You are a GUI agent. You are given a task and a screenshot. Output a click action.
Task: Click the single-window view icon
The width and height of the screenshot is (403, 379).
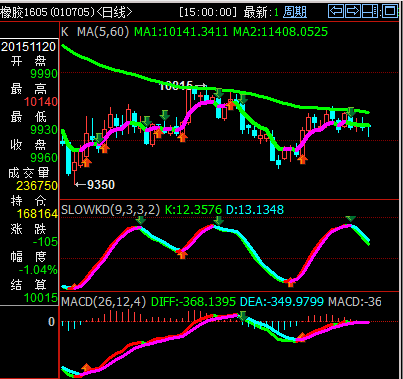click(x=390, y=11)
